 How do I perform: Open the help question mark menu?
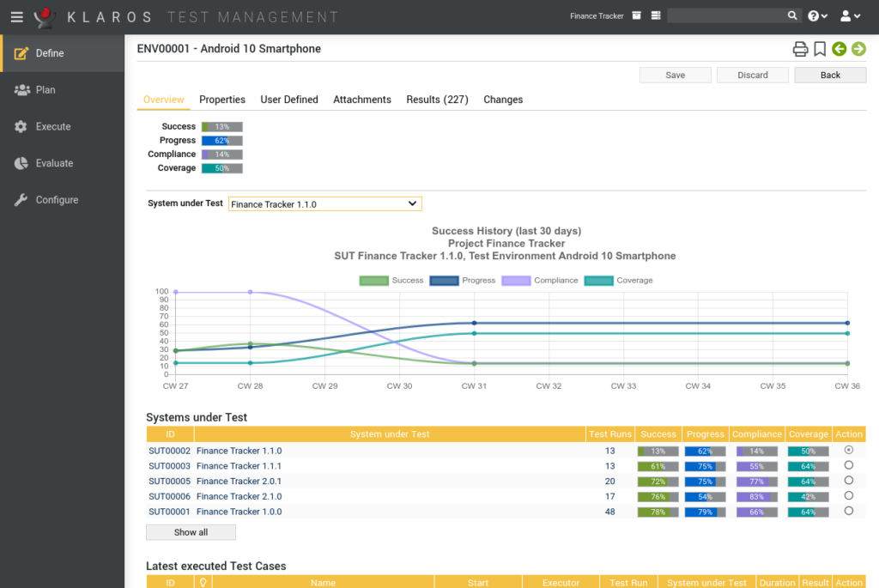point(817,16)
